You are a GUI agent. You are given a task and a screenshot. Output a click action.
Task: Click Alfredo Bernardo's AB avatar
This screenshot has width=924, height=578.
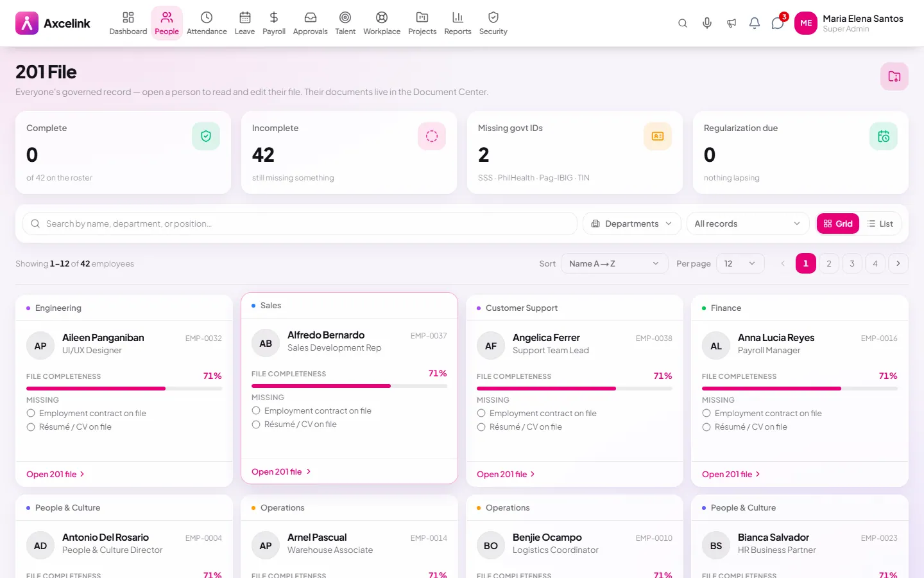[x=266, y=344]
